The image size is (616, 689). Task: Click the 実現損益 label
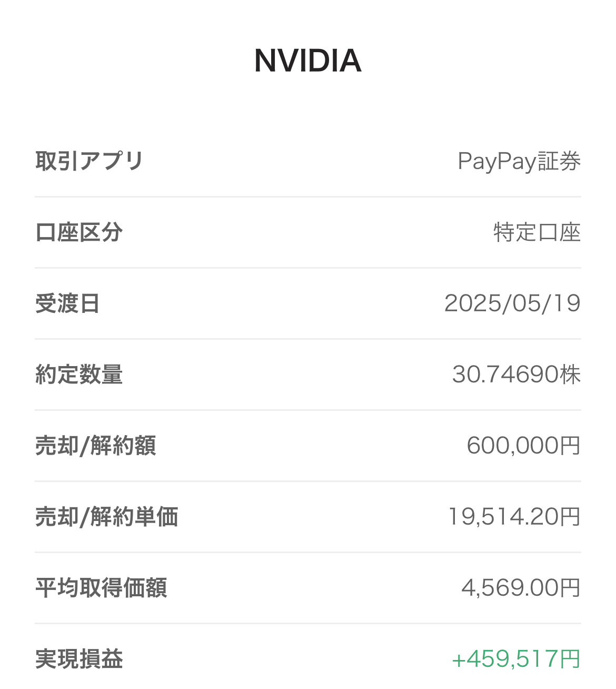coord(79,659)
